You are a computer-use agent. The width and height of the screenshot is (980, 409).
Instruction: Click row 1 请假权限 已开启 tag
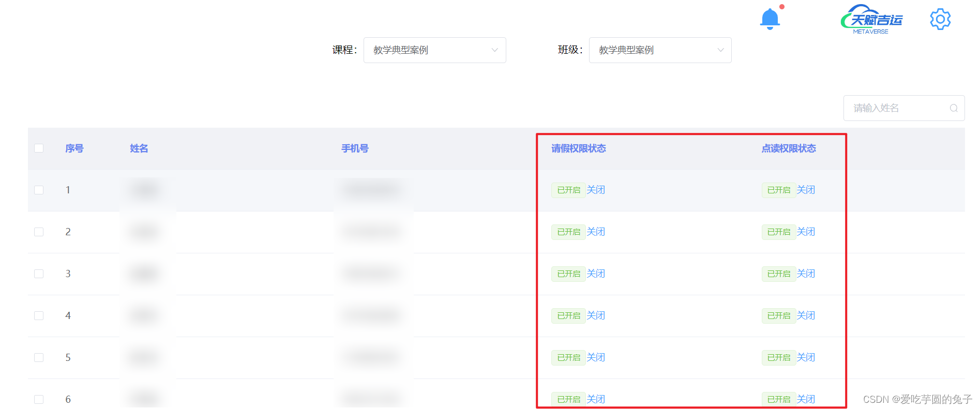tap(568, 190)
